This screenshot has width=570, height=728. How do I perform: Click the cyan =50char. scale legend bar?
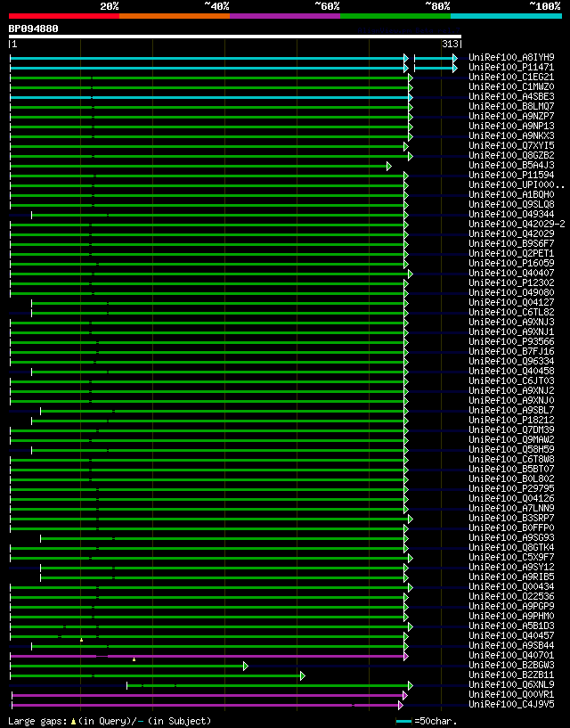click(x=403, y=722)
